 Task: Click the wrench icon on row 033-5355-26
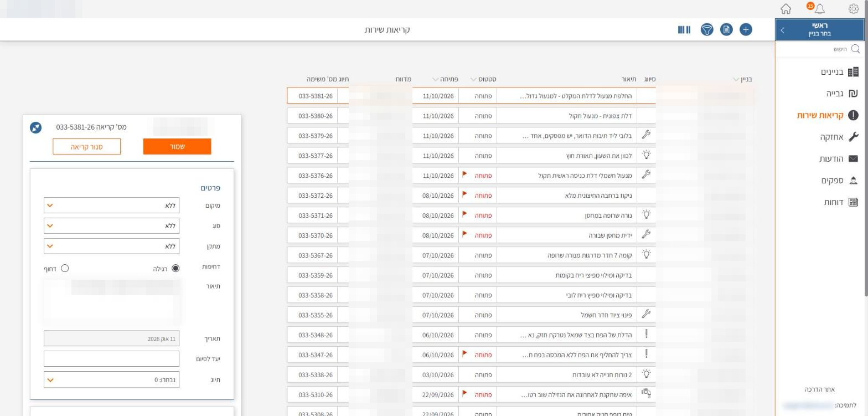(646, 314)
